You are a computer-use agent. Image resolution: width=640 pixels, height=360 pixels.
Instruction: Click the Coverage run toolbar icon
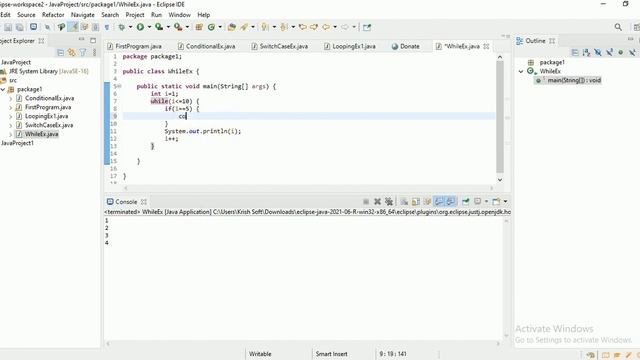click(x=159, y=27)
